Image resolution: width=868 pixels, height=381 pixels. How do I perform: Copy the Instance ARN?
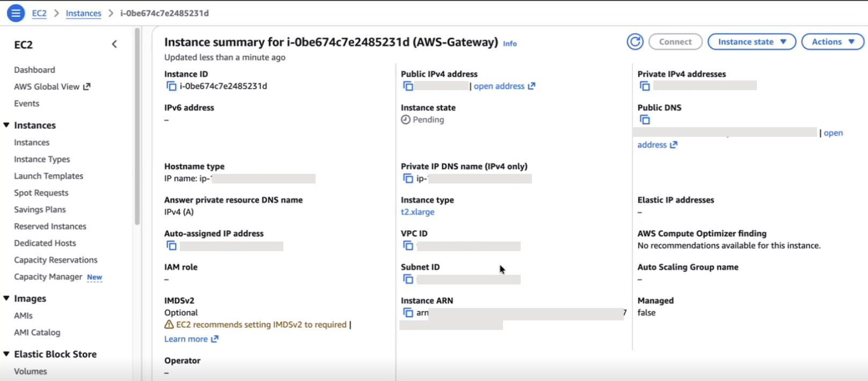tap(408, 313)
